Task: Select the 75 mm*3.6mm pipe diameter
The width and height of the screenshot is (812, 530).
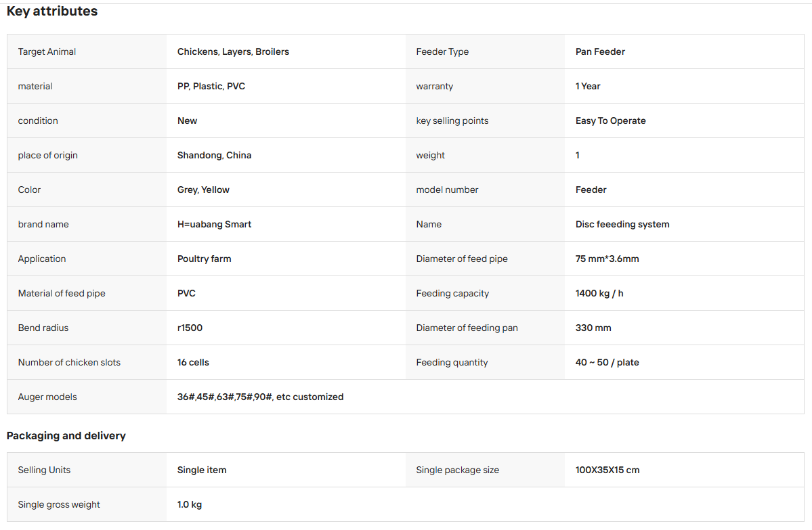Action: point(607,259)
